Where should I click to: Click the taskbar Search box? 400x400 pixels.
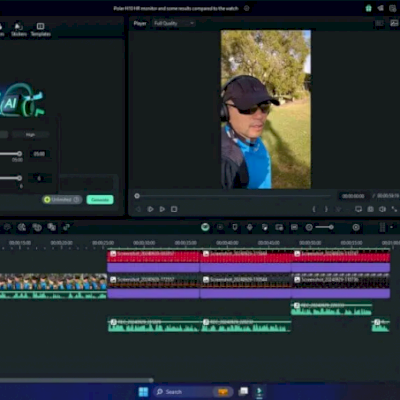192,392
